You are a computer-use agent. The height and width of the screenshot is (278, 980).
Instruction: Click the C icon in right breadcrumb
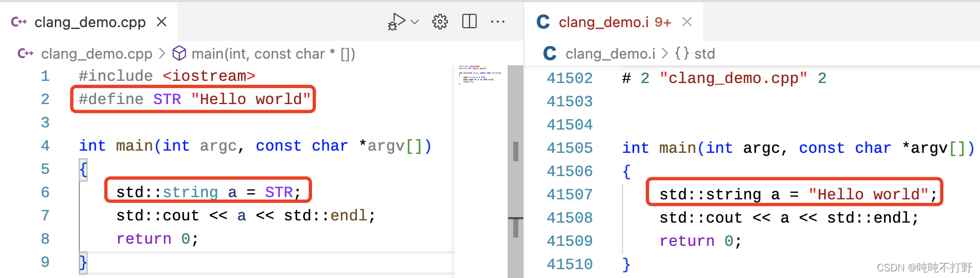pos(550,53)
